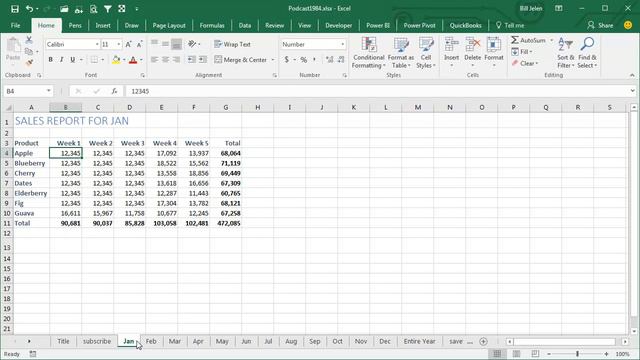The width and height of the screenshot is (640, 360).
Task: Click the Undo arrow icon
Action: click(x=29, y=9)
